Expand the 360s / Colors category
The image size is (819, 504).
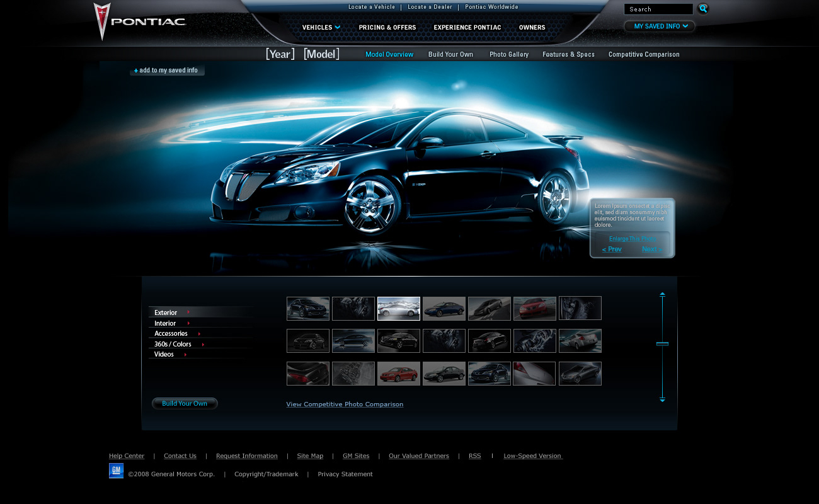point(173,344)
